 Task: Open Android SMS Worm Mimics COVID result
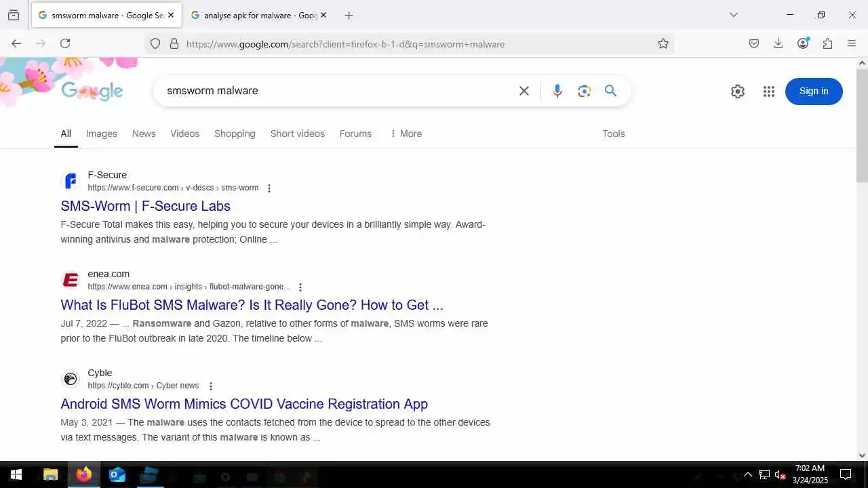(244, 404)
